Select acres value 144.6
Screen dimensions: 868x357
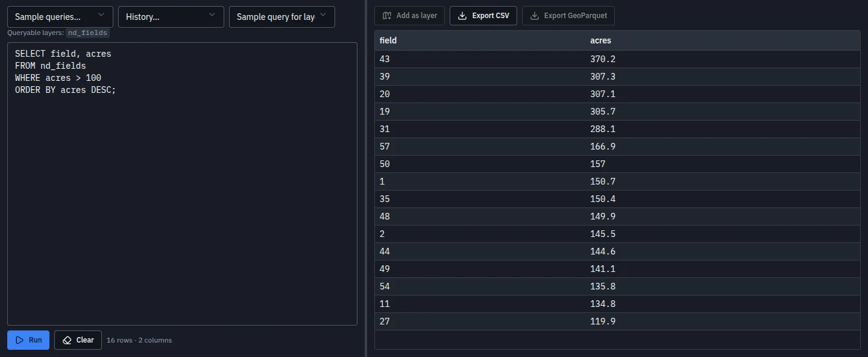coord(722,251)
